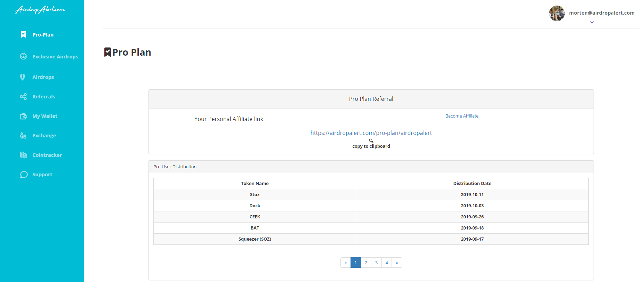Open the personal affiliate URL link
Image resolution: width=644 pixels, height=282 pixels.
[371, 133]
